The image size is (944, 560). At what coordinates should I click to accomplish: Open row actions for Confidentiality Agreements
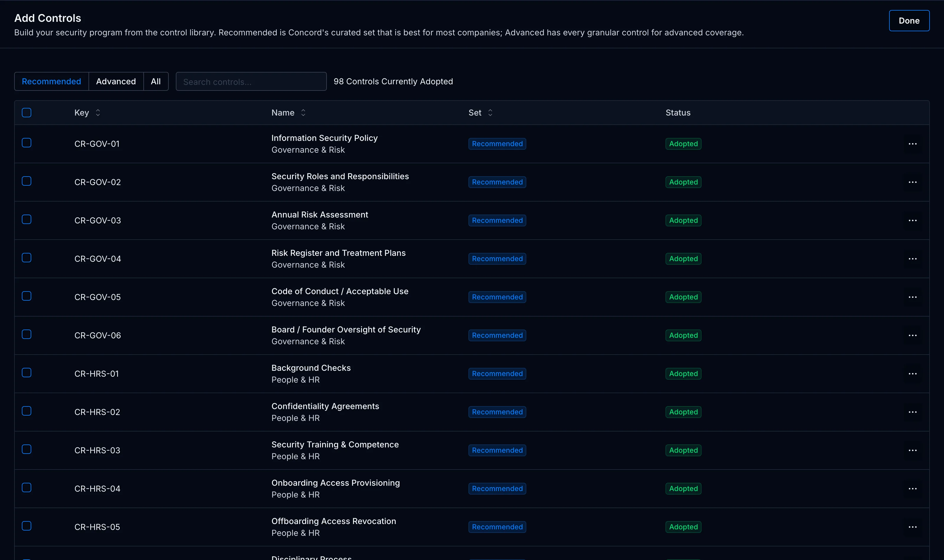pyautogui.click(x=912, y=412)
